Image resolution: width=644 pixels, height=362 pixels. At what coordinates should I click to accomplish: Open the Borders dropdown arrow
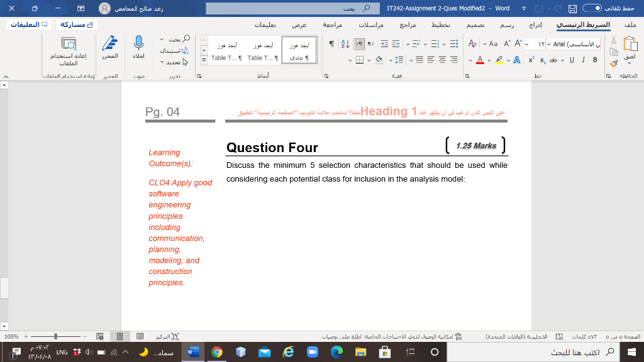(350, 60)
